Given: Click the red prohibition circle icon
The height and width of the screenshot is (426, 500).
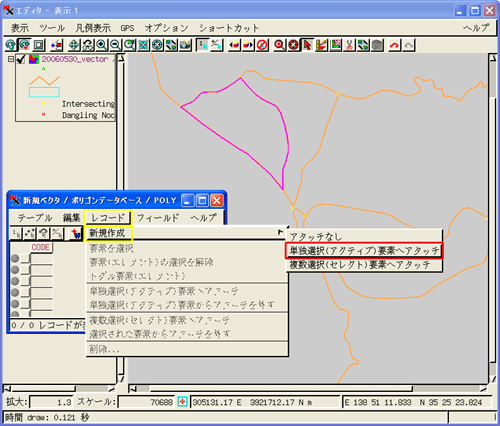Looking at the screenshot, I should coord(262,45).
